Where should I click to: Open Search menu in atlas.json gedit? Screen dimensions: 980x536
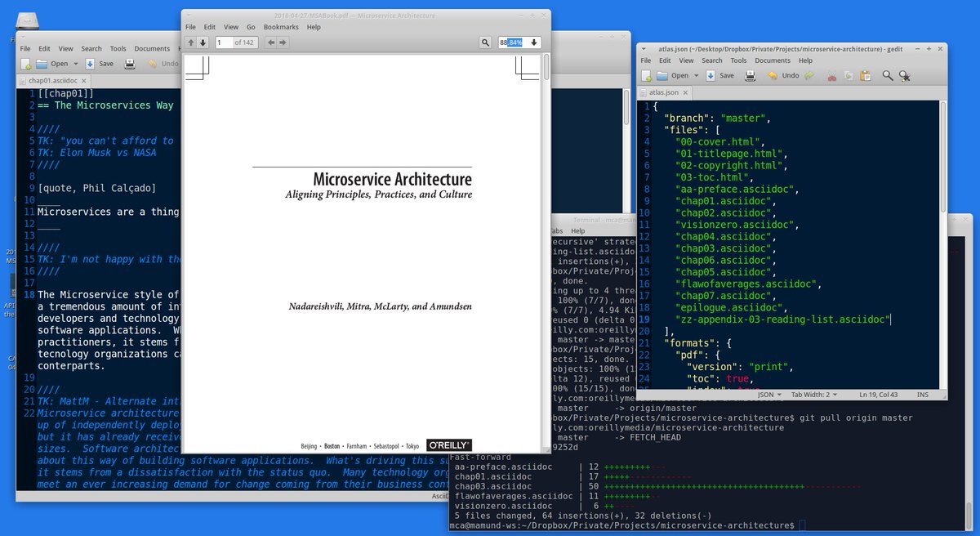(712, 60)
